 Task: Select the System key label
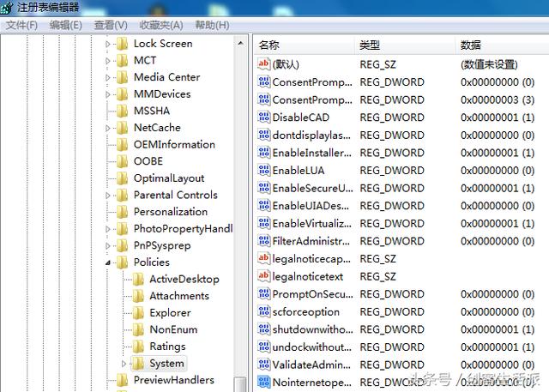pyautogui.click(x=166, y=364)
